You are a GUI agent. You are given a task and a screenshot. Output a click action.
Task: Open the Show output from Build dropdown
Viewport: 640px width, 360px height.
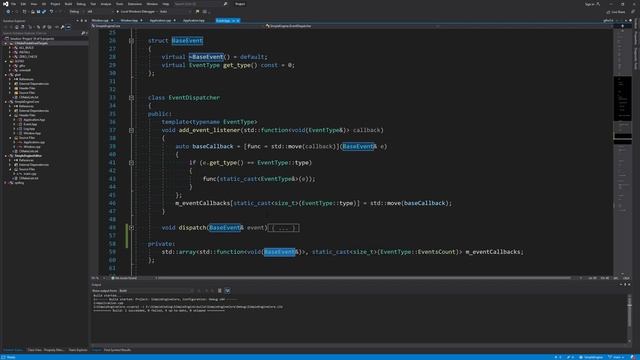[155, 291]
